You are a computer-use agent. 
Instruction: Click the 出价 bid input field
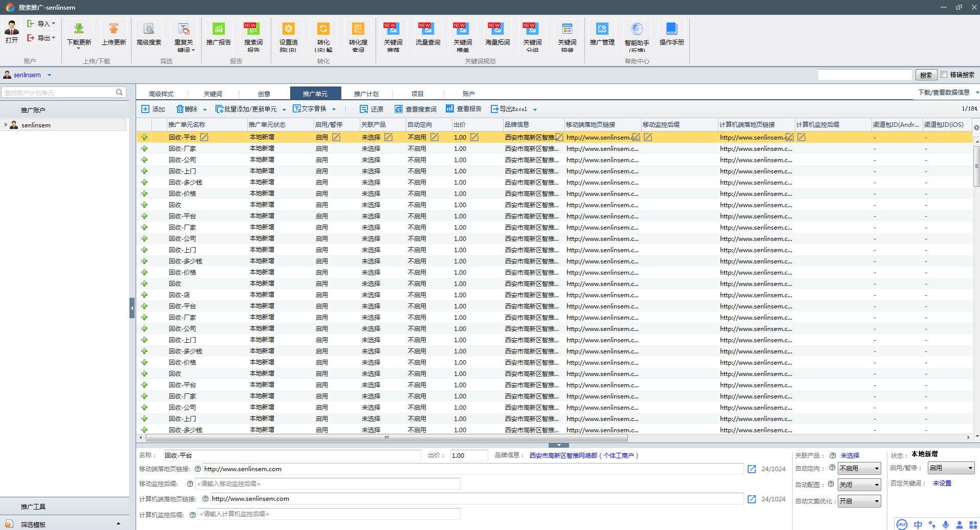468,456
